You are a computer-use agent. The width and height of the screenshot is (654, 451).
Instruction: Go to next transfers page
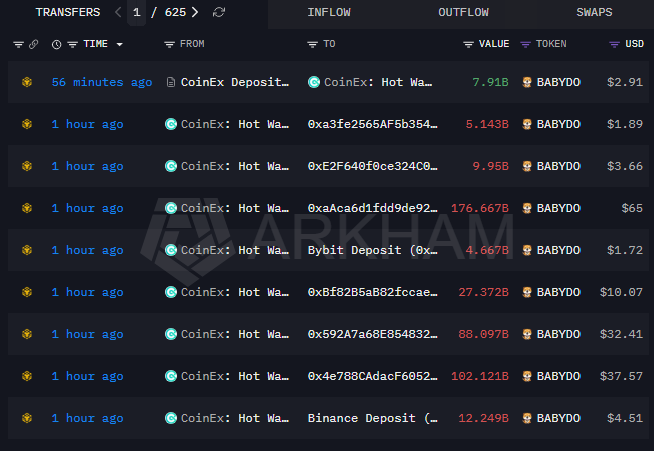[x=195, y=13]
